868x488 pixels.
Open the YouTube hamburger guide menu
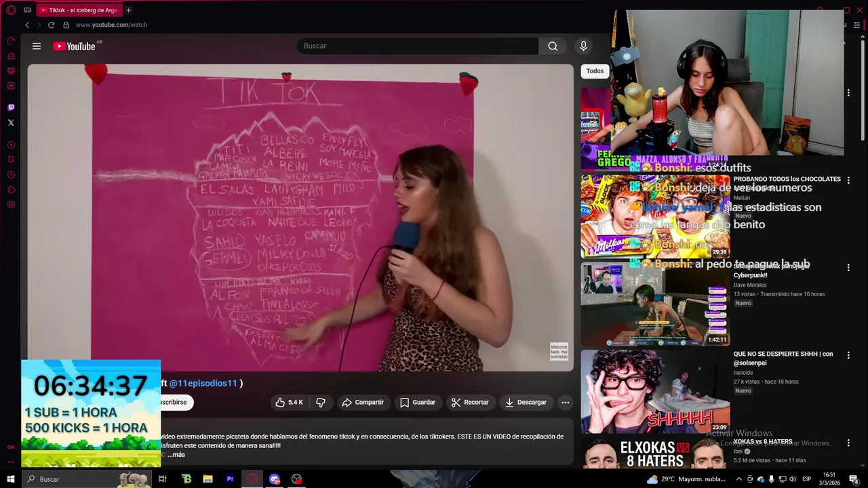click(37, 46)
